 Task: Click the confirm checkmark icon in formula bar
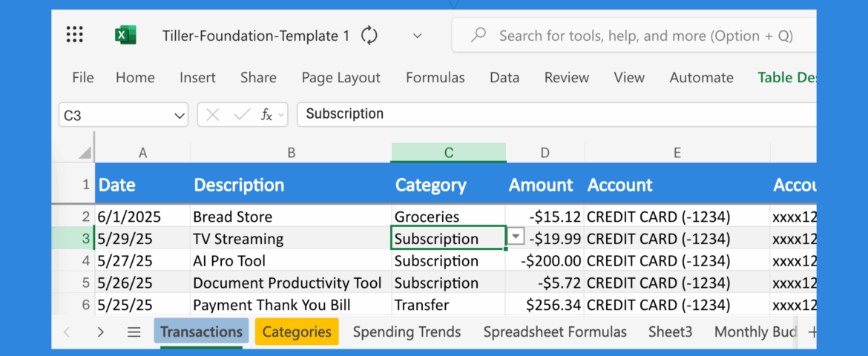pos(242,115)
